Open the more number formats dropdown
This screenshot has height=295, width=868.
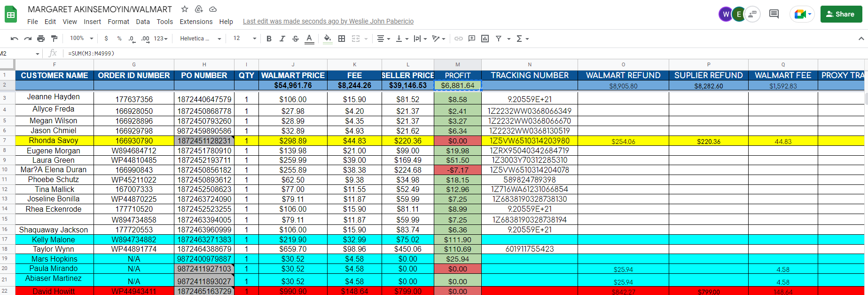click(160, 39)
